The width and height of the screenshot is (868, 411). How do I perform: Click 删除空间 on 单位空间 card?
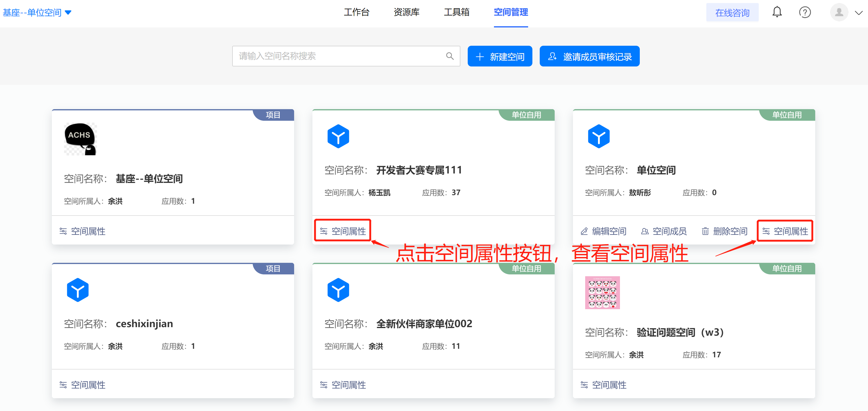click(x=724, y=231)
